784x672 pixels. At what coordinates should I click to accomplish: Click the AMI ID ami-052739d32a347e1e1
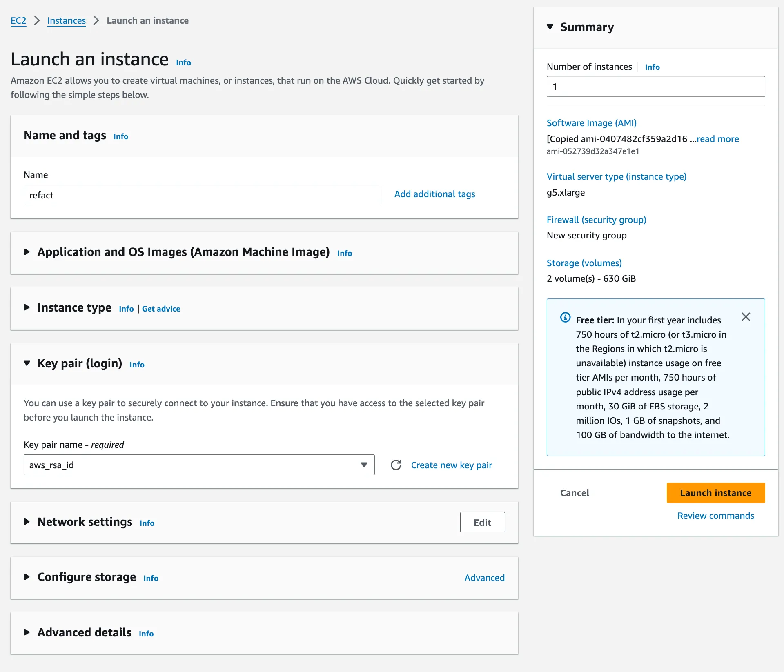point(593,151)
